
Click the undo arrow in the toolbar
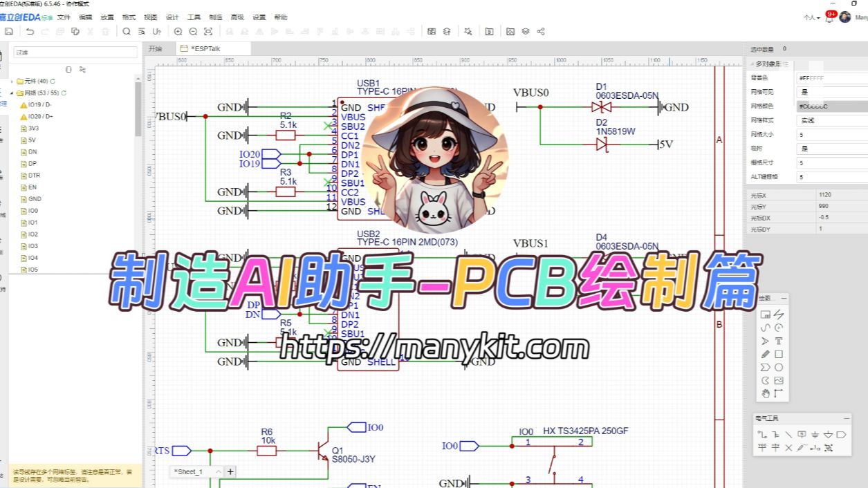[x=30, y=31]
